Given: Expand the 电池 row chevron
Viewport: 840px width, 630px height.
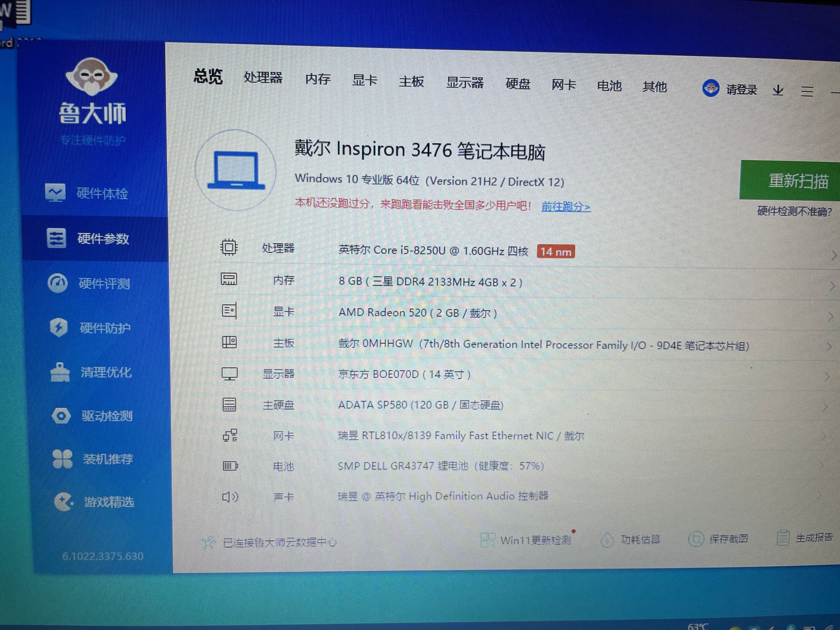Looking at the screenshot, I should 821,465.
